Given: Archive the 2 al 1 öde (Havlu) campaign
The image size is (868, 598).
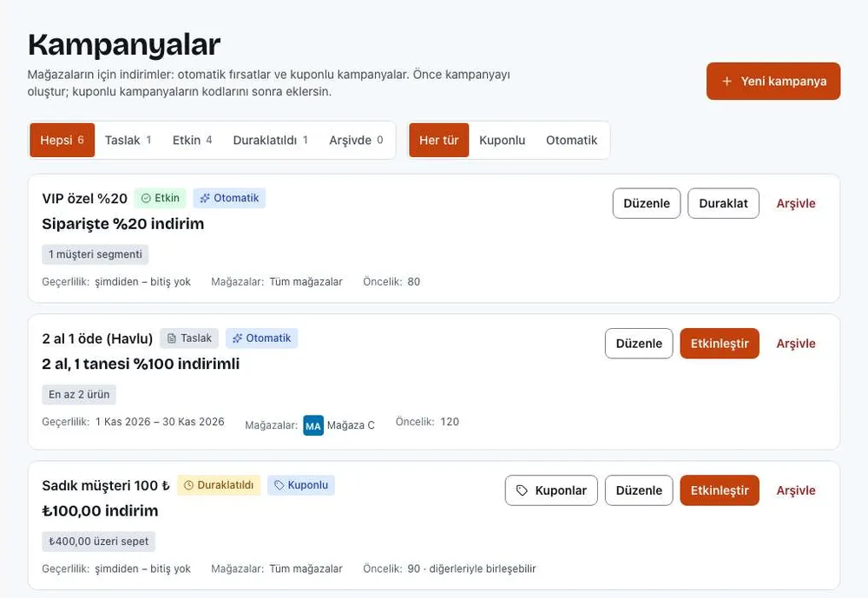Looking at the screenshot, I should tap(795, 344).
